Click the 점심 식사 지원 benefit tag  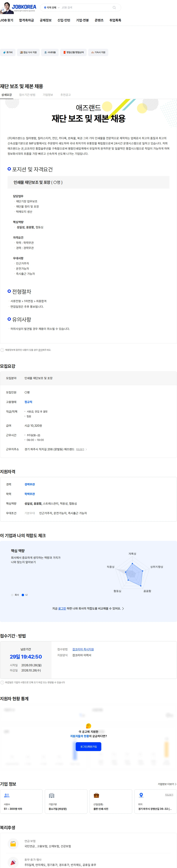[28, 53]
